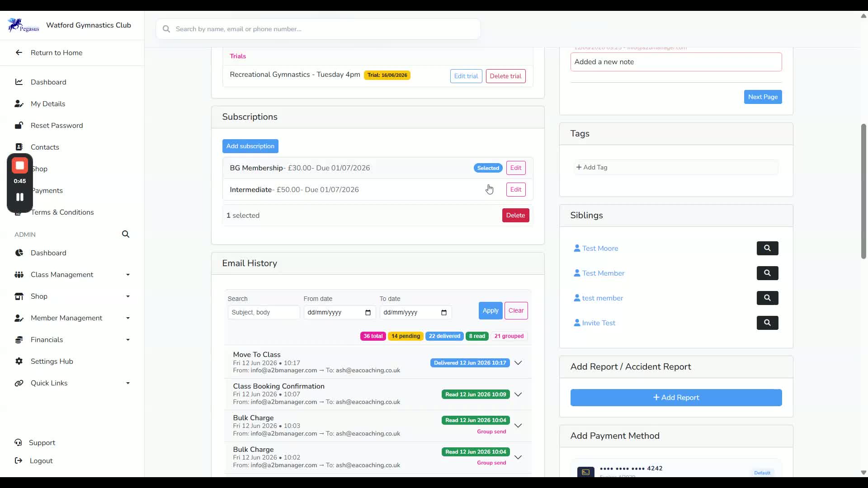
Task: Click the Settings Hub gear icon
Action: [x=19, y=361]
